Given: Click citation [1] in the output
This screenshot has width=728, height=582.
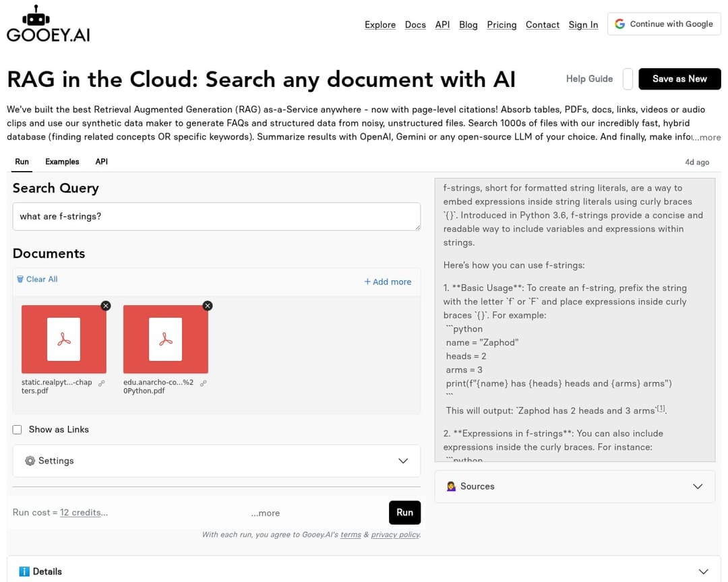Looking at the screenshot, I should click(661, 409).
